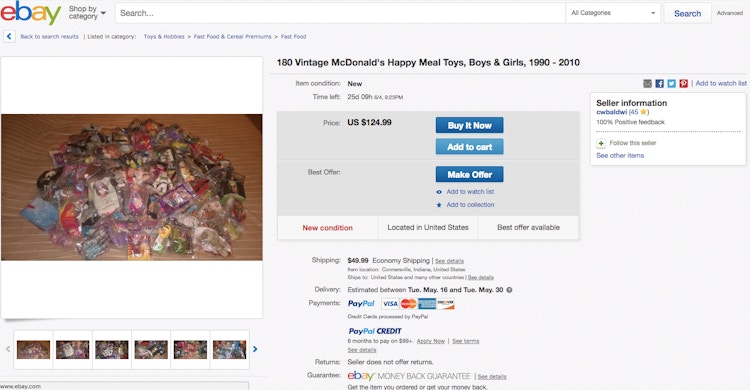Screen dimensions: 750x390
Task: Click the Make Offer button
Action: (x=469, y=175)
